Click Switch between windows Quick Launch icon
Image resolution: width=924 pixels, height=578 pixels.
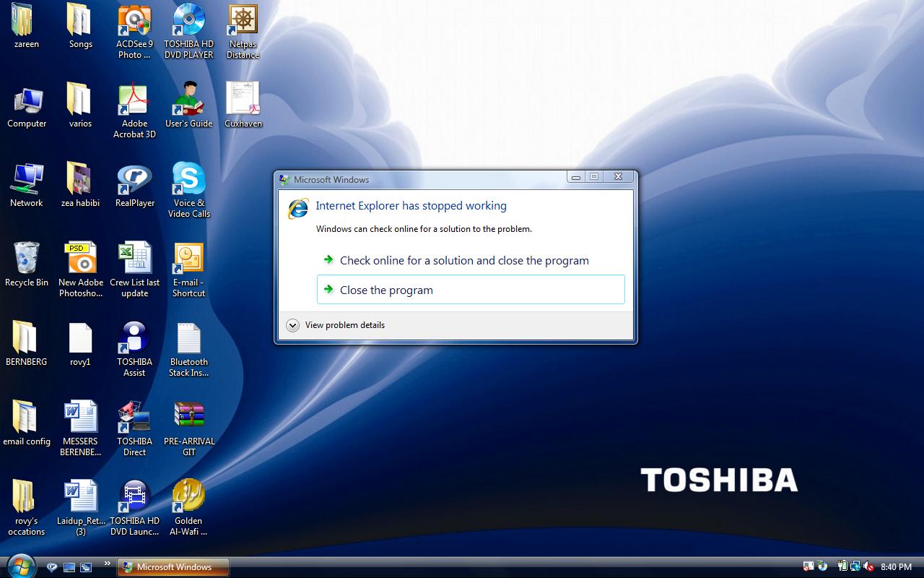click(86, 567)
